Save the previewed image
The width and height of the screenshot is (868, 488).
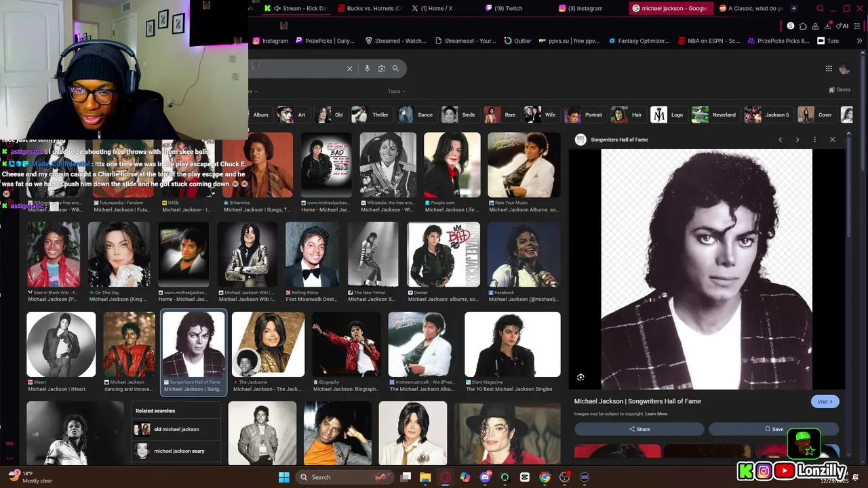(x=774, y=429)
